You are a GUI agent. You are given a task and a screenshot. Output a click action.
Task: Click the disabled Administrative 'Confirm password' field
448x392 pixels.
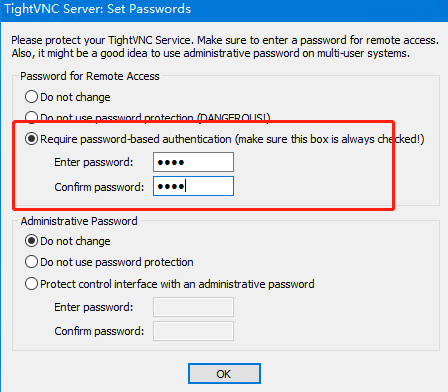tap(193, 331)
